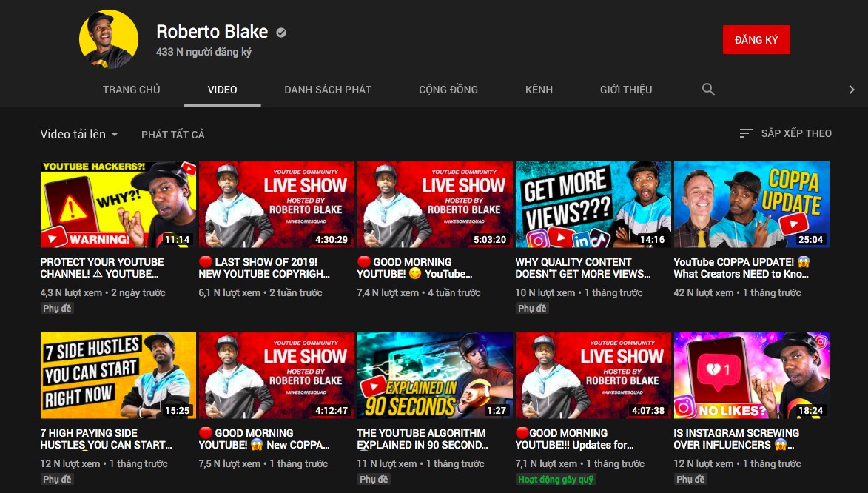Open the YOUTUBE HACKERS warning video thumbnail

(118, 204)
